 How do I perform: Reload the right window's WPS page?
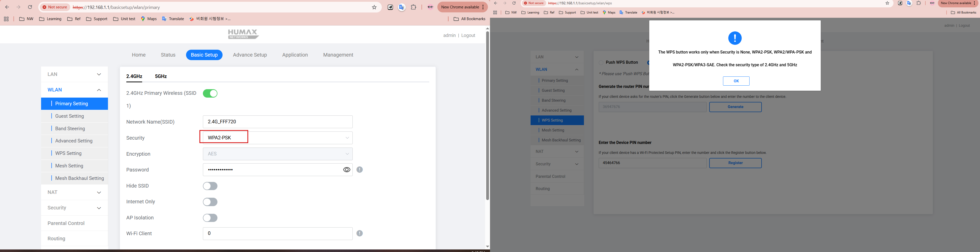click(x=514, y=3)
